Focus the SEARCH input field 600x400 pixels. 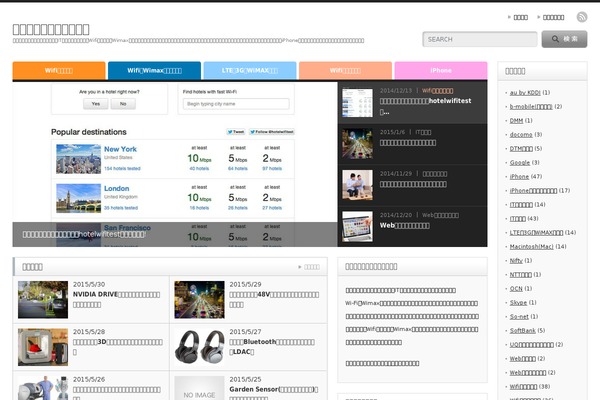pos(480,39)
